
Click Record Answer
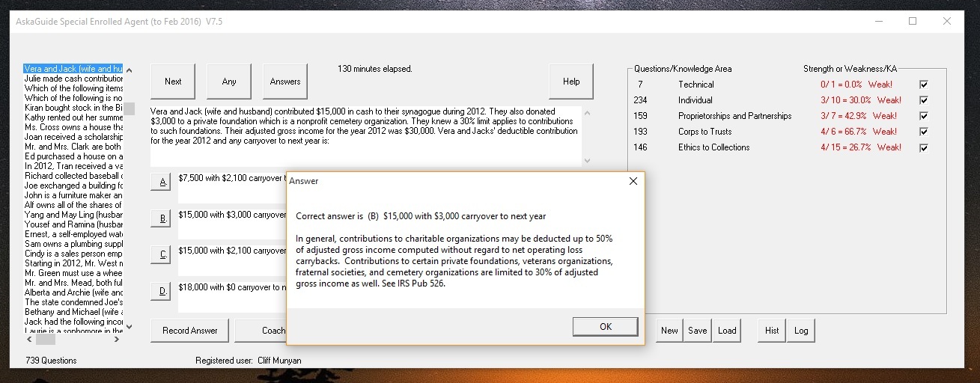coord(190,331)
